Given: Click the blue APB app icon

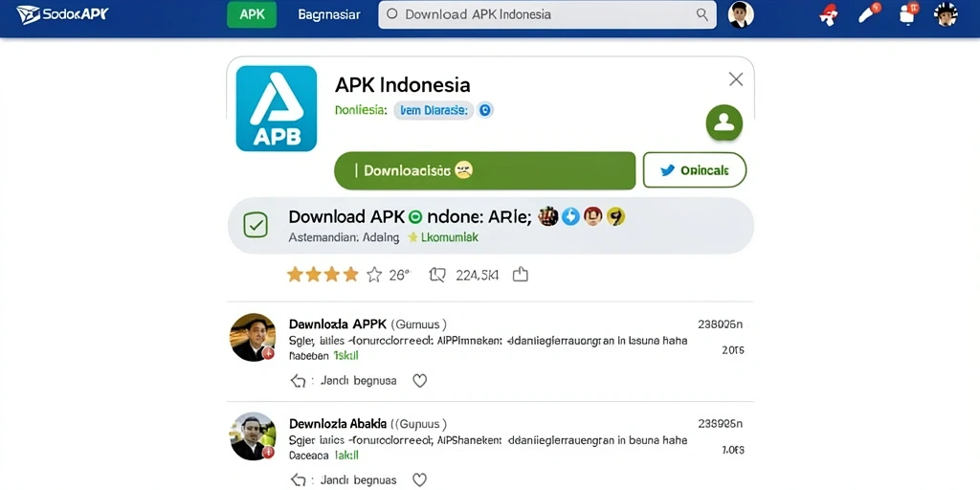Looking at the screenshot, I should point(277,109).
